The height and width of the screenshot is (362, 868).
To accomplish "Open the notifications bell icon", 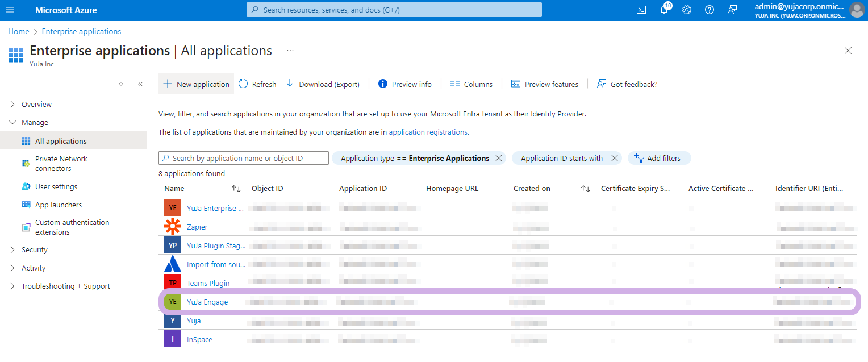I will 664,10.
